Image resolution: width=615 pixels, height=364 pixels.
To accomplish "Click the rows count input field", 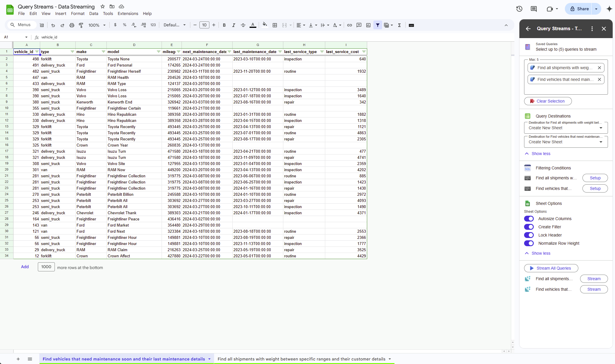I will (x=46, y=267).
